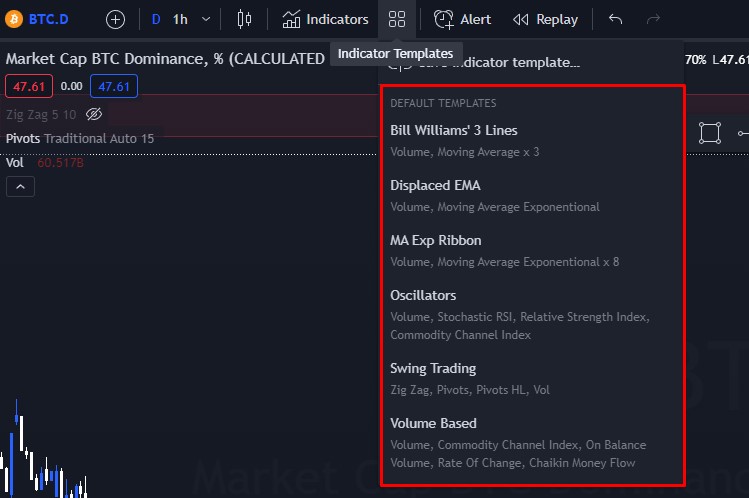749x498 pixels.
Task: Collapse the indicator legend with chevron
Action: [20, 187]
